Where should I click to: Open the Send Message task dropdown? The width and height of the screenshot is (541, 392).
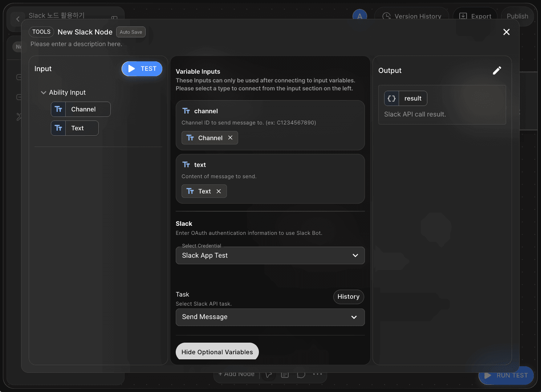270,317
